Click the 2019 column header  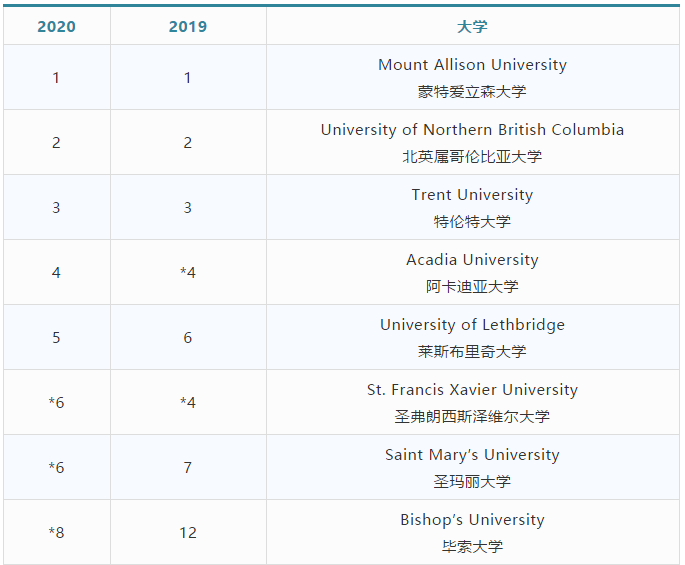click(188, 27)
